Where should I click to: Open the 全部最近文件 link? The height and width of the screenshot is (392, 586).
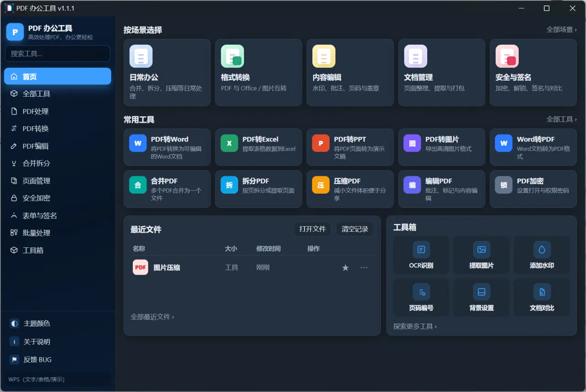pyautogui.click(x=152, y=317)
